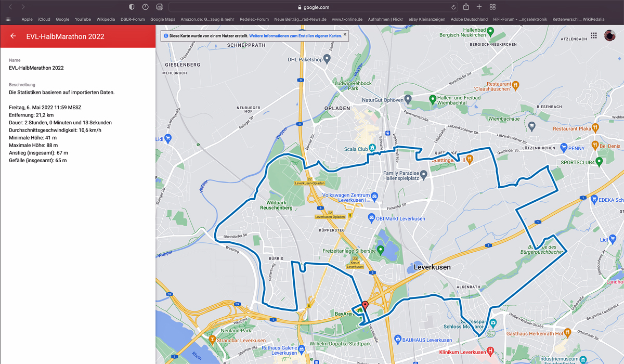Close the user-created map info banner

point(345,35)
